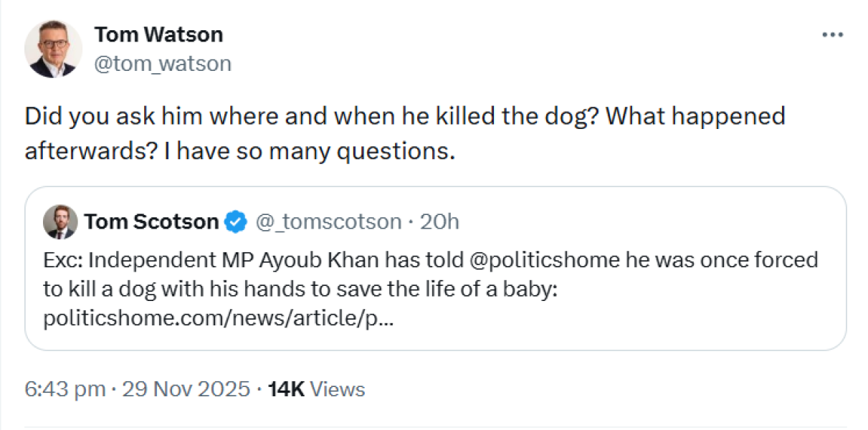Click the bold 14K views count
Image resolution: width=868 pixels, height=430 pixels.
(285, 389)
